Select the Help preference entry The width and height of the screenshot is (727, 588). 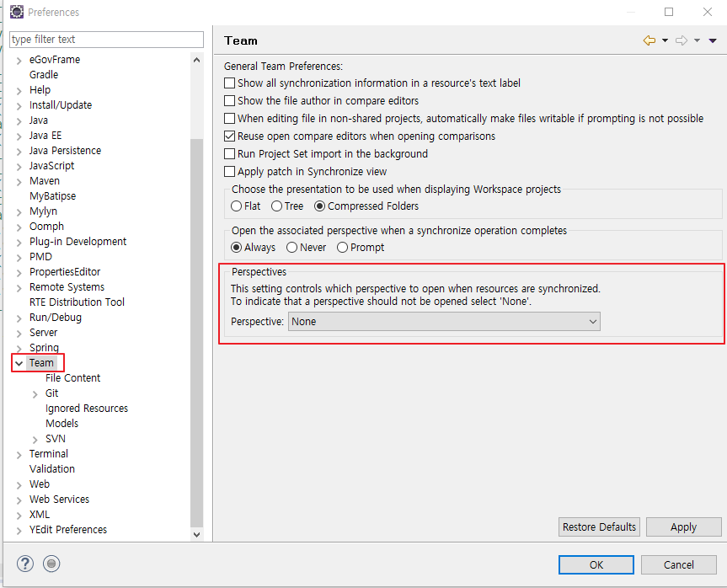pyautogui.click(x=40, y=90)
